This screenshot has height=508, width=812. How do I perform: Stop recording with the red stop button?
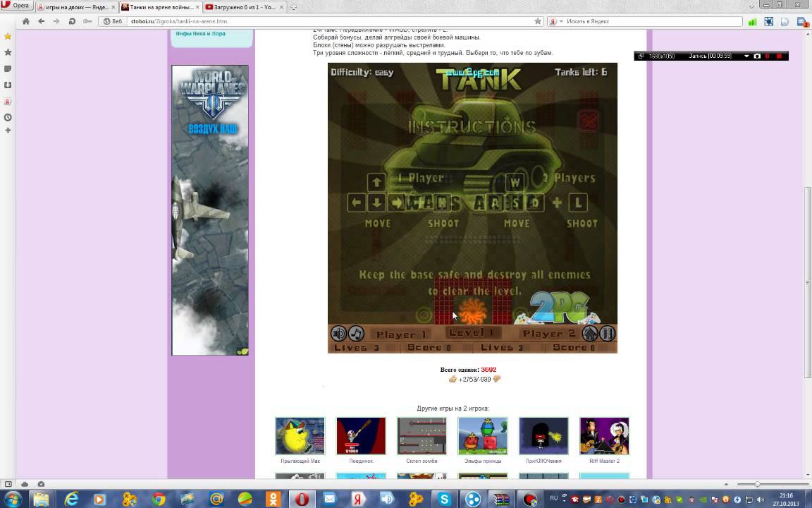[780, 56]
